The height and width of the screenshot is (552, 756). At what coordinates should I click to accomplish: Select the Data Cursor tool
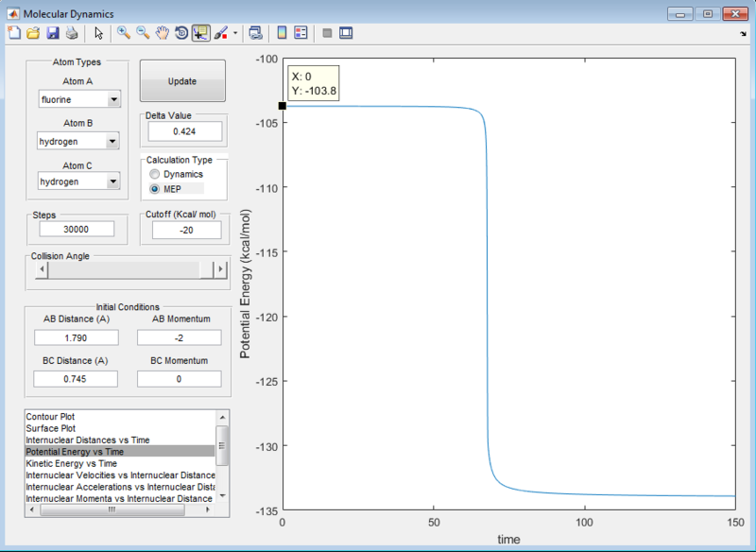[201, 33]
